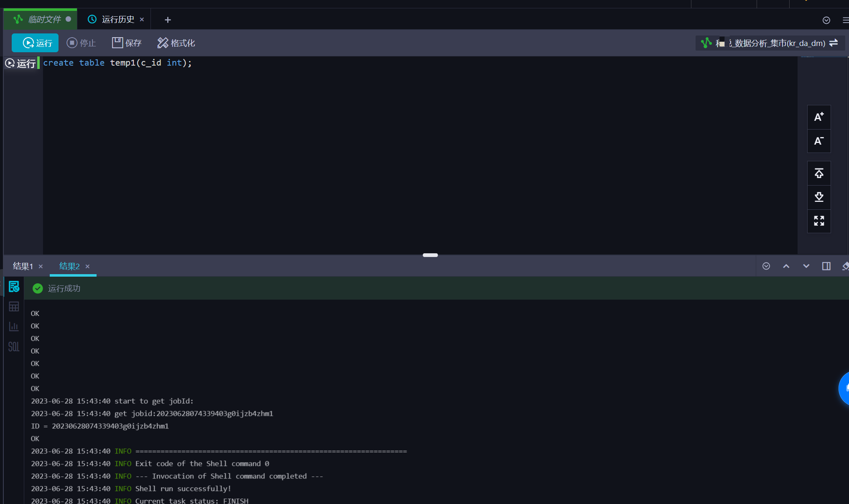
Task: Open the 运行历史 tab
Action: (117, 20)
